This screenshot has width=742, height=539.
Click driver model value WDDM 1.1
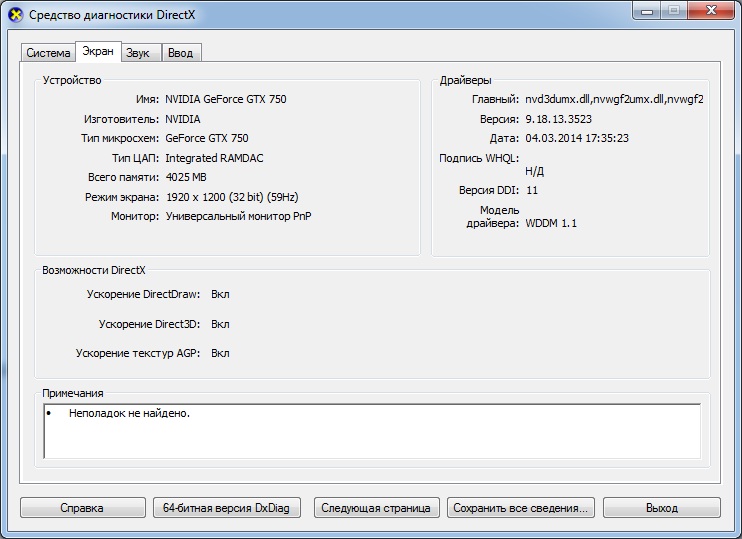(551, 223)
